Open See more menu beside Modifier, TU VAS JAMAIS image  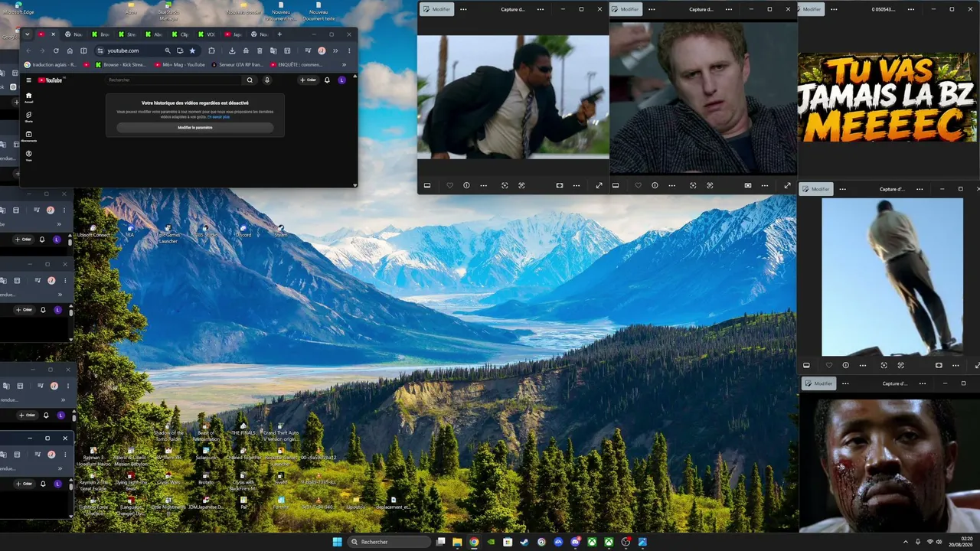[x=834, y=9]
